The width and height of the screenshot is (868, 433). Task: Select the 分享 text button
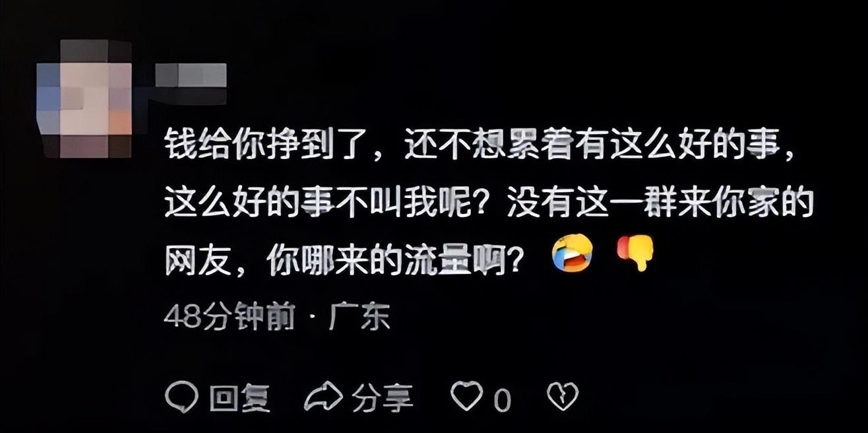click(382, 398)
